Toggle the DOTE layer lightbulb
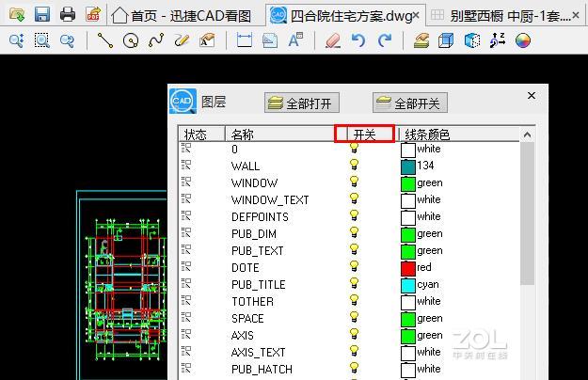Viewport: 588px width, 380px height. coord(354,266)
